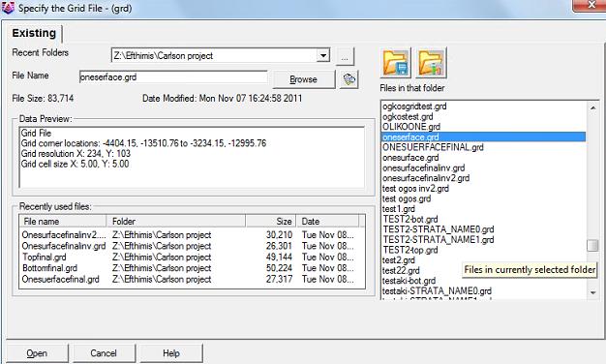Select Onesurfacefinalinv.grd in recently used files
The image size is (606, 364).
point(63,246)
